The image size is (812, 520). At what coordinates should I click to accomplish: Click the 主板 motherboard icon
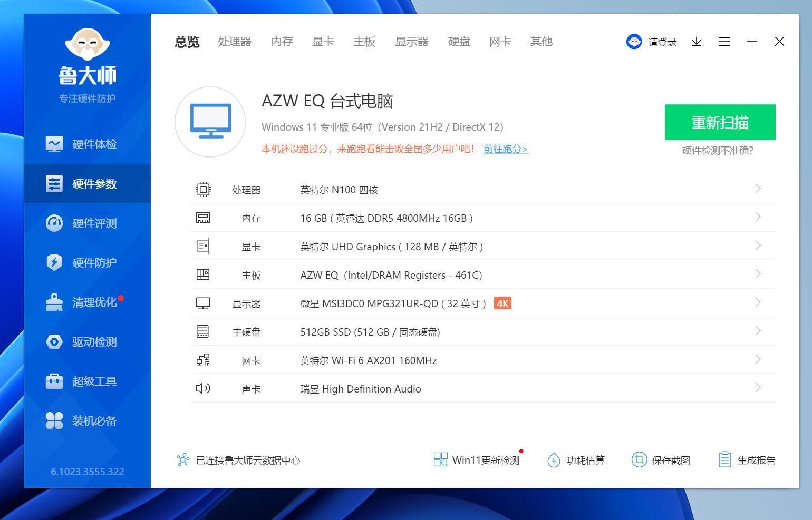[x=203, y=274]
